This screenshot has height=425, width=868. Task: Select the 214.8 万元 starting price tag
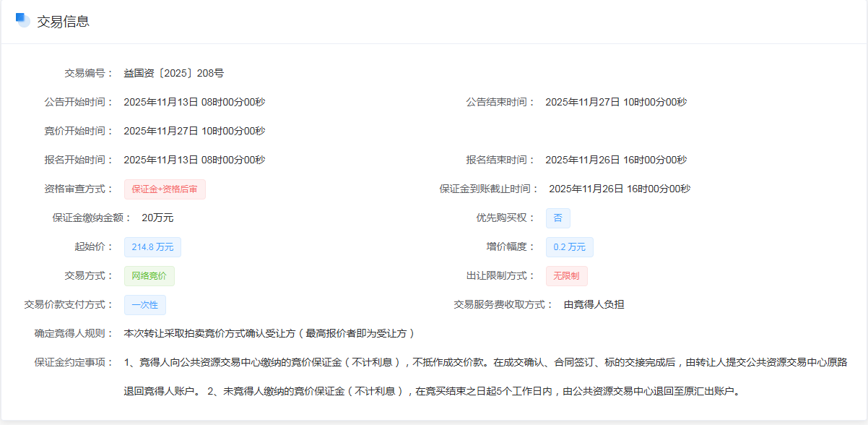click(152, 247)
